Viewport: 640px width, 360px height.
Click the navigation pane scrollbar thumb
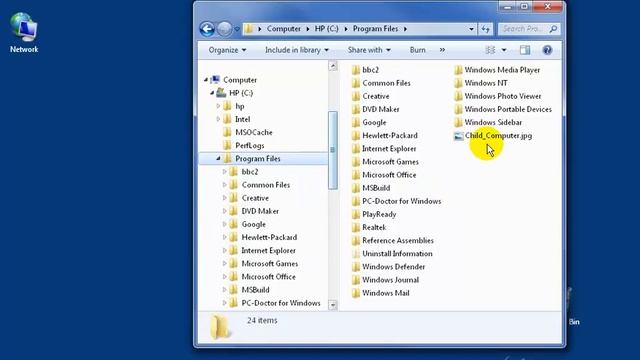pyautogui.click(x=333, y=150)
